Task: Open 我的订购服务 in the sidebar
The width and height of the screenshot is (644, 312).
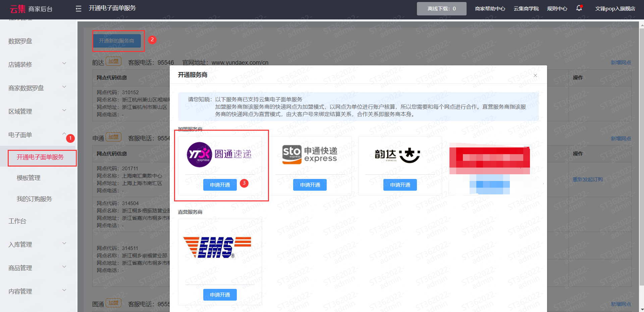Action: [x=34, y=199]
